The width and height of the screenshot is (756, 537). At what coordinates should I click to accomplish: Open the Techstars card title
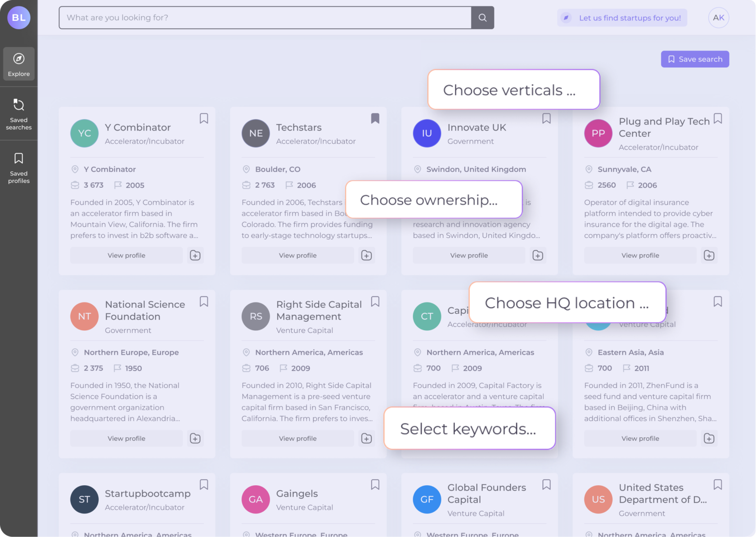(299, 127)
